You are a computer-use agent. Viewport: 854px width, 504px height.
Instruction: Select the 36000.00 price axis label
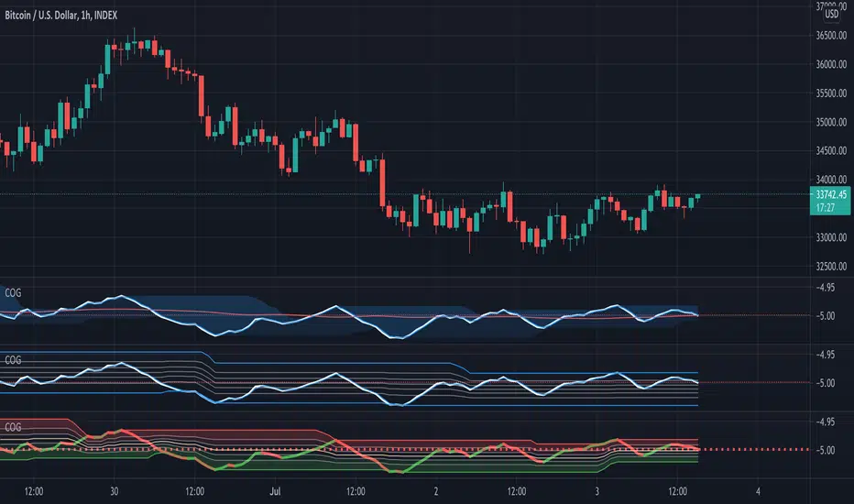831,64
